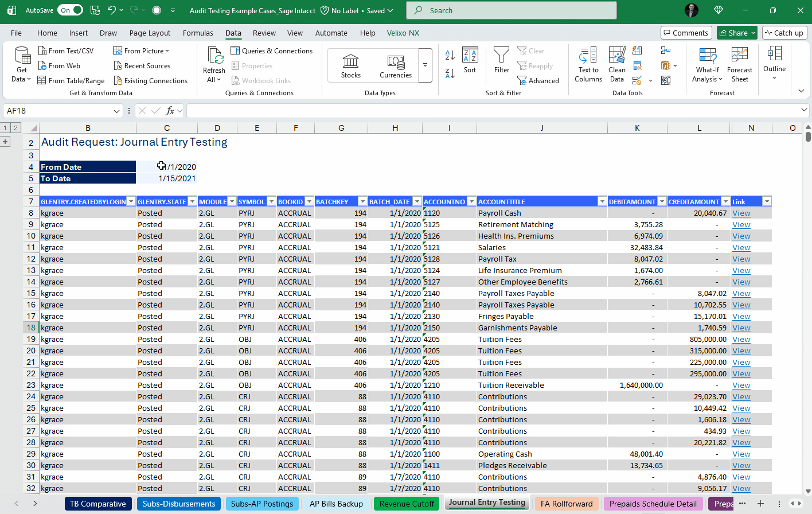Collapse the ribbon chevron
The height and width of the screenshot is (514, 812).
tap(801, 91)
